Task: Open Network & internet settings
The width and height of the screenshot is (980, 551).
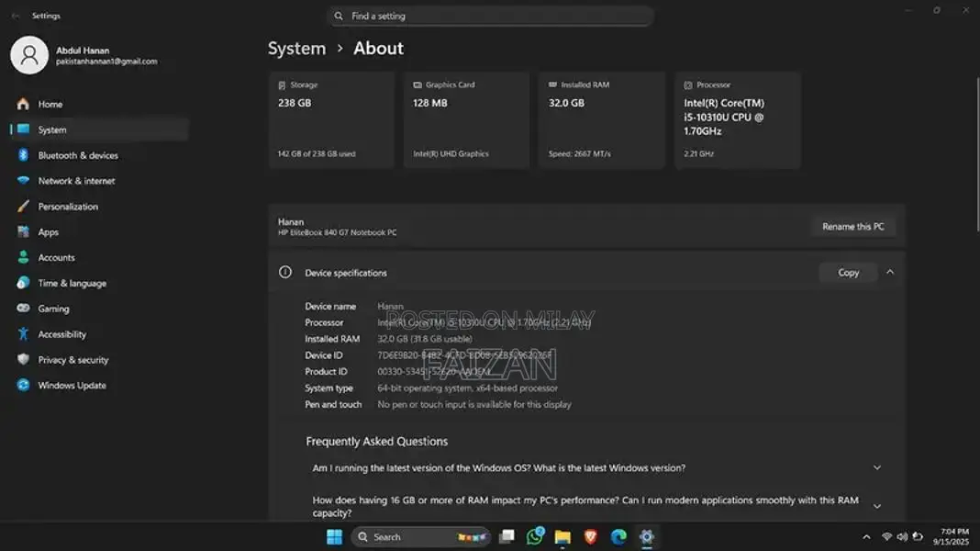Action: coord(76,181)
